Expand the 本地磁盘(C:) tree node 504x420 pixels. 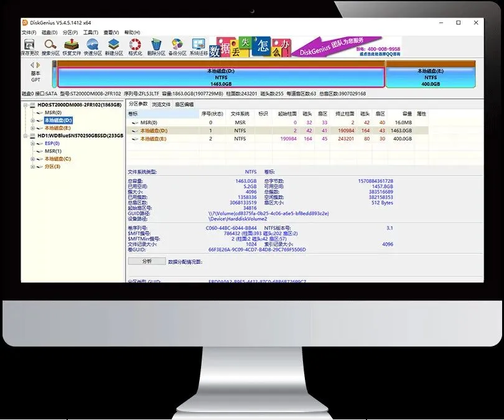(32, 159)
